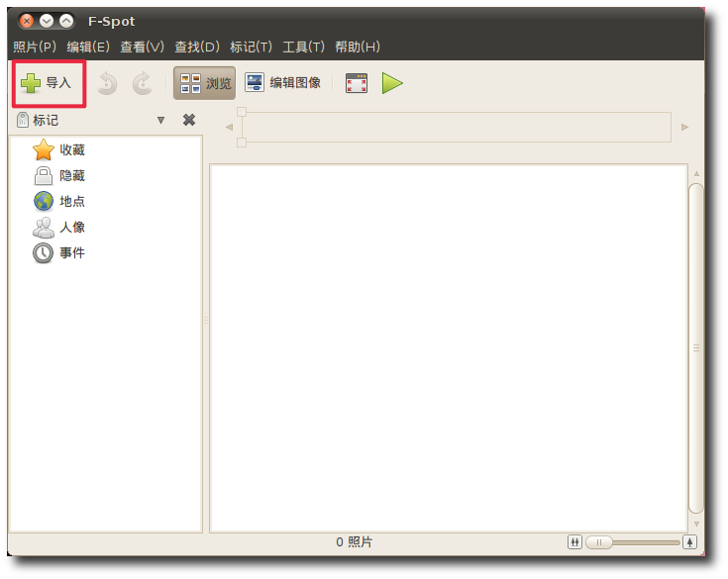Click the scrollbar up arrow
728x579 pixels.
(696, 173)
